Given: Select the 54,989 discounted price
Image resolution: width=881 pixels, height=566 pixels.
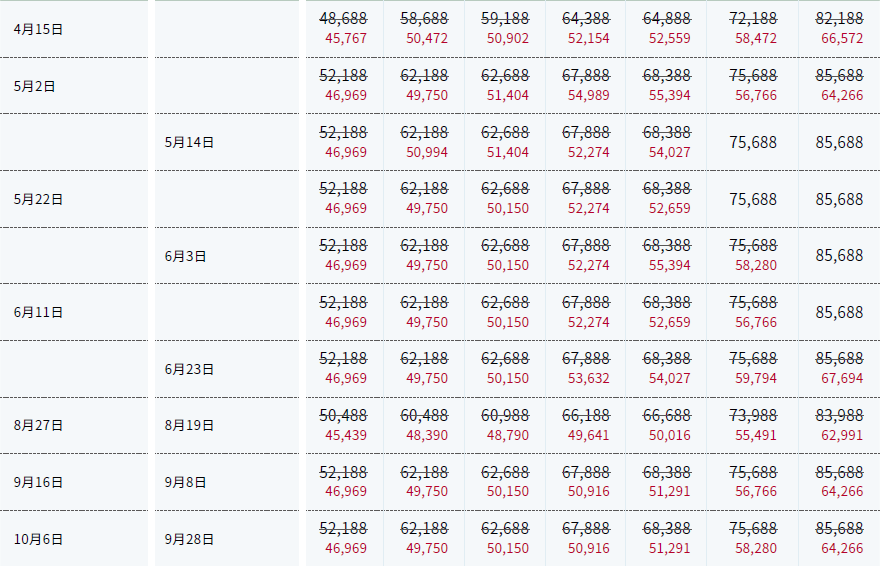Looking at the screenshot, I should (588, 96).
